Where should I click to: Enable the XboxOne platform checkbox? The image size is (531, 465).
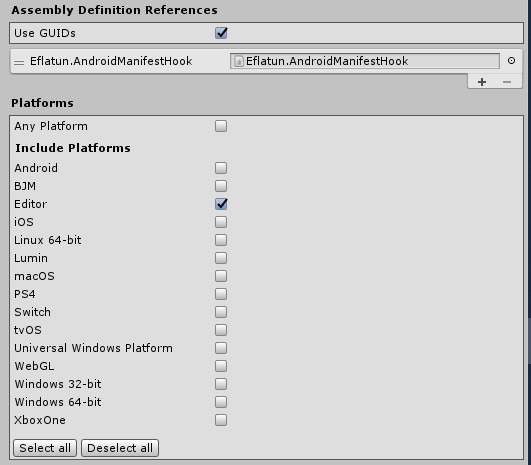pos(221,420)
